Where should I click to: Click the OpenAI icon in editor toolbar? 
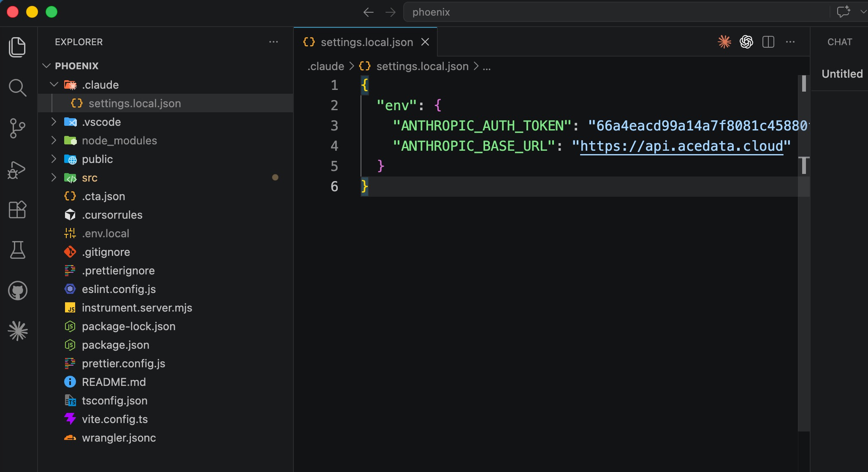click(x=746, y=42)
